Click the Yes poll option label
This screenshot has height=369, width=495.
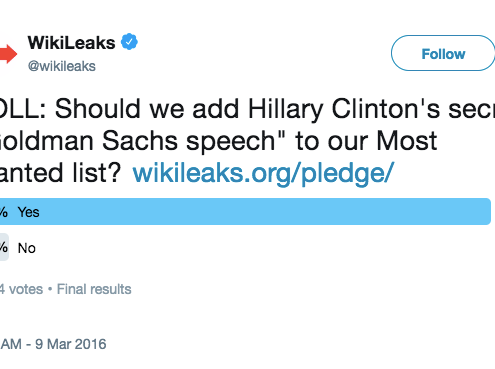(x=29, y=212)
